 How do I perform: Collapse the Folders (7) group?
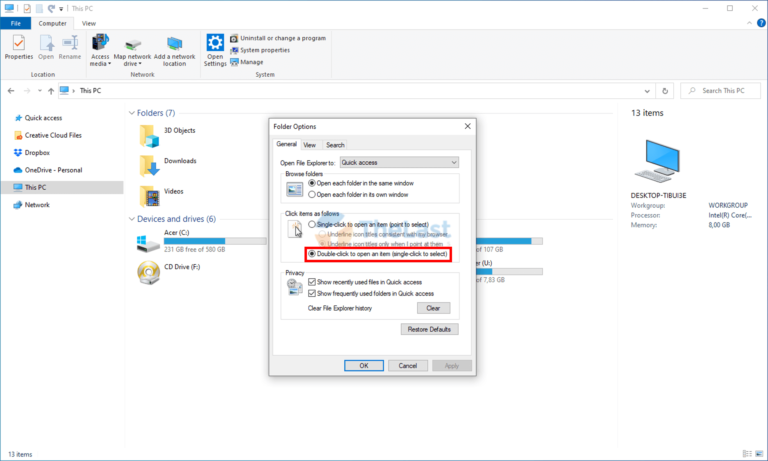click(x=131, y=113)
